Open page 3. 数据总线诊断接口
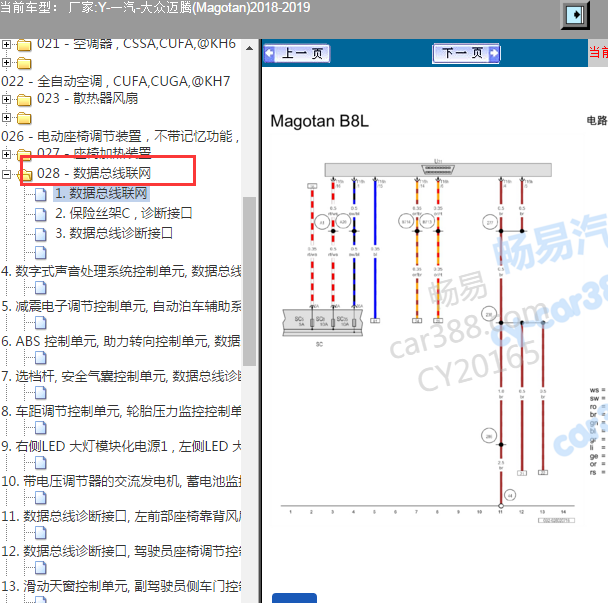This screenshot has width=608, height=603. [x=114, y=233]
